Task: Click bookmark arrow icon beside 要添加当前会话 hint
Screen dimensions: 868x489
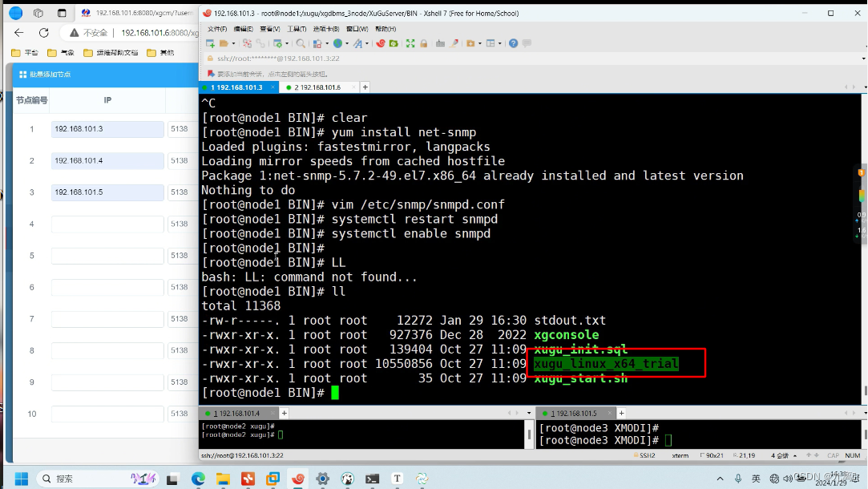Action: point(210,74)
